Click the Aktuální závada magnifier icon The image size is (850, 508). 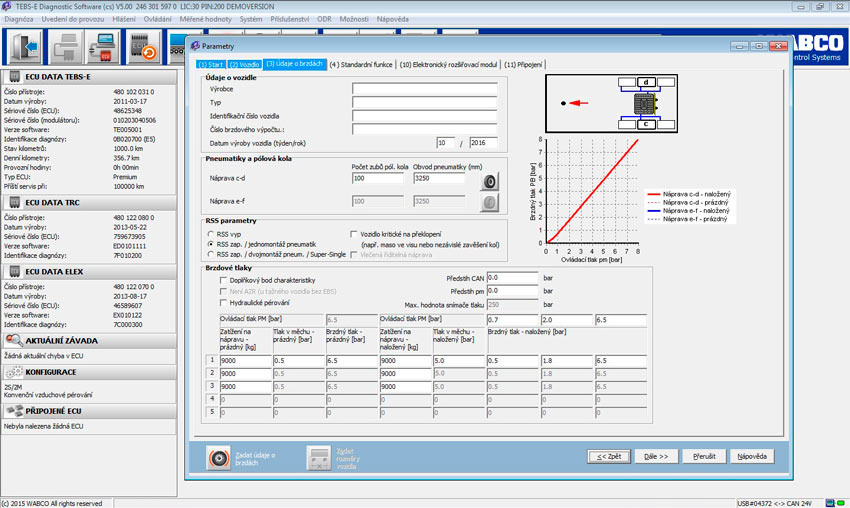[14, 340]
